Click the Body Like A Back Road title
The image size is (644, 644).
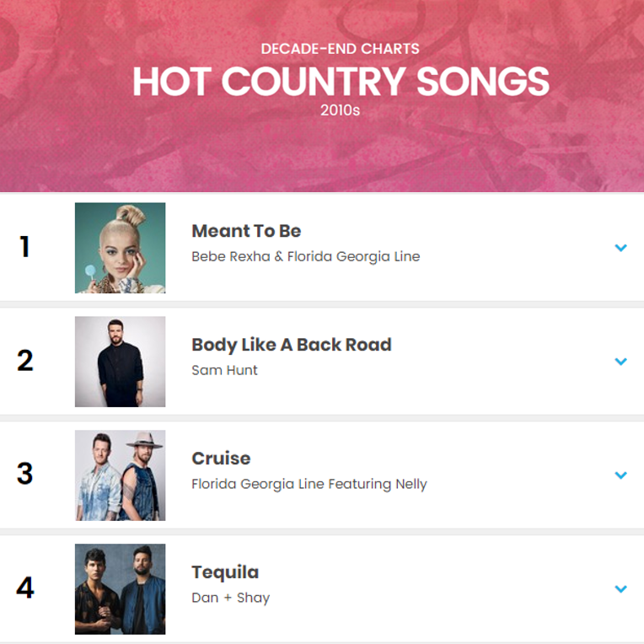pyautogui.click(x=292, y=345)
